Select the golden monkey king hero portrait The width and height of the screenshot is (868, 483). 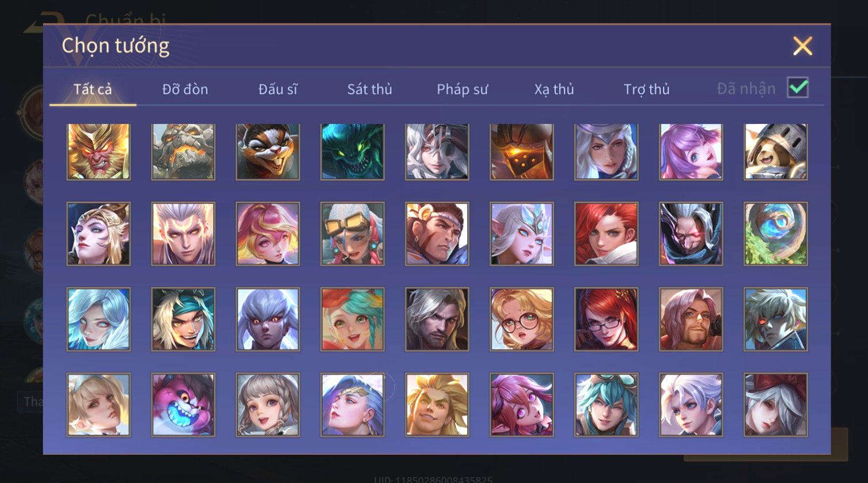coord(98,152)
